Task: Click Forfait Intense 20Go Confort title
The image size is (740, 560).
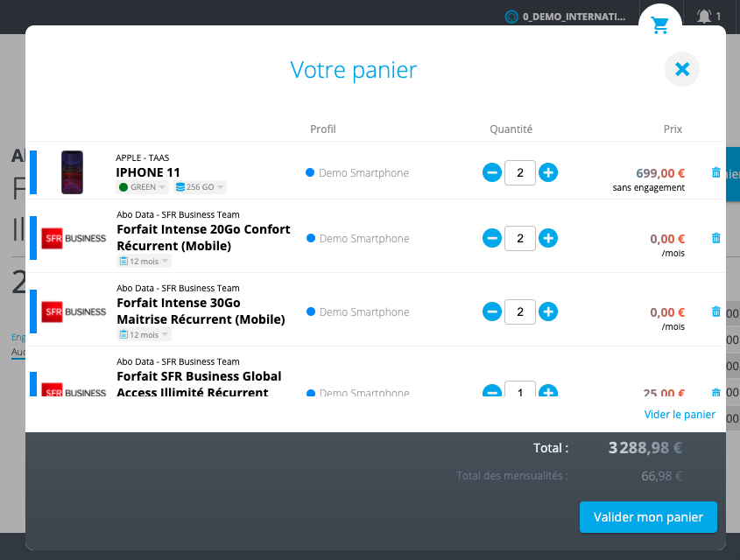Action: (x=203, y=238)
